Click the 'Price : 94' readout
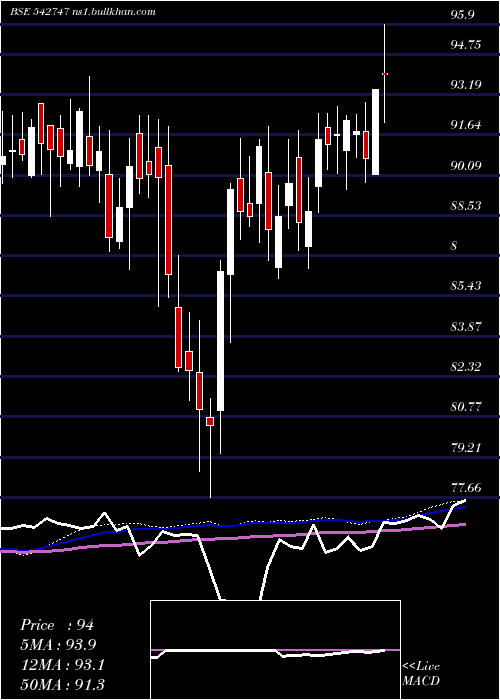 [x=57, y=625]
